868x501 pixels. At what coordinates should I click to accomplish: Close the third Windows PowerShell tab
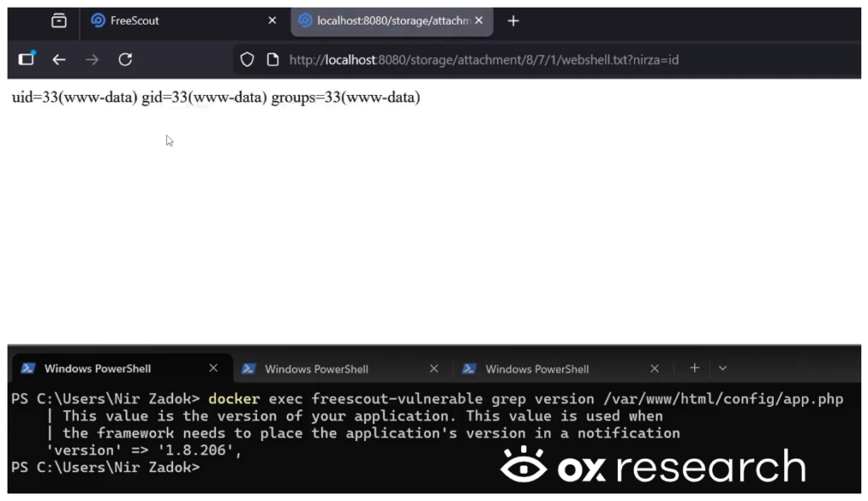[x=654, y=368]
